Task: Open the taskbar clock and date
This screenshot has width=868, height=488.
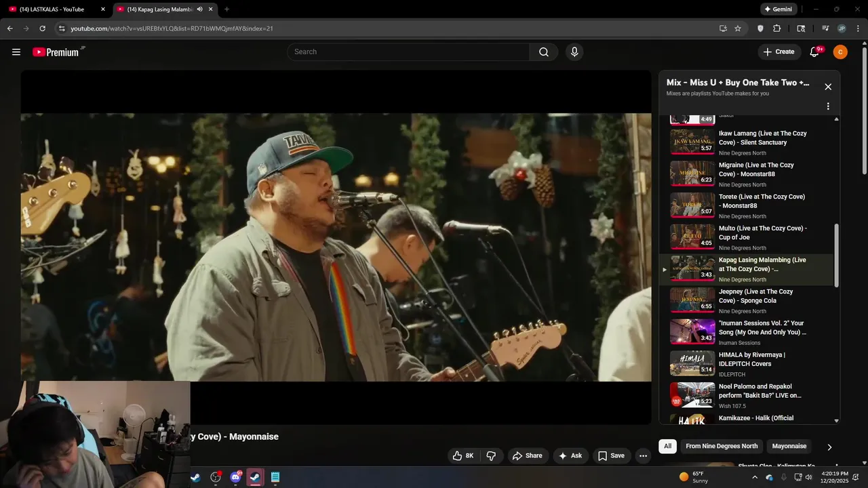Action: [x=834, y=477]
